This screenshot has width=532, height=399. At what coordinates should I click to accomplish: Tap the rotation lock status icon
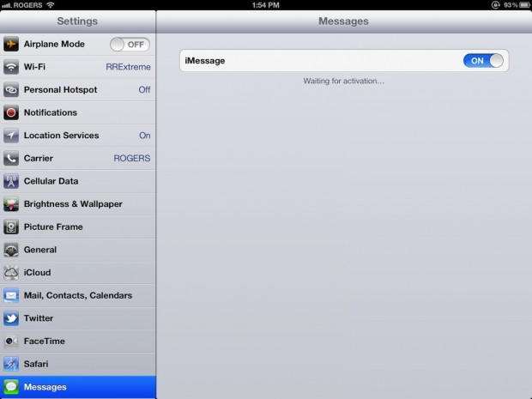pyautogui.click(x=496, y=5)
